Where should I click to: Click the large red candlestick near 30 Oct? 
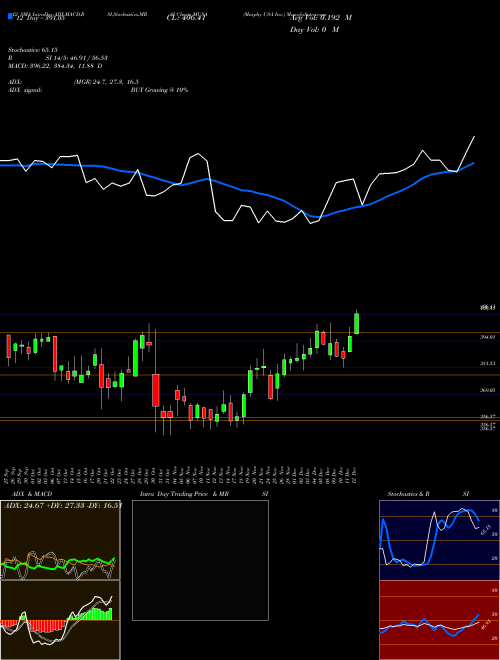(156, 390)
